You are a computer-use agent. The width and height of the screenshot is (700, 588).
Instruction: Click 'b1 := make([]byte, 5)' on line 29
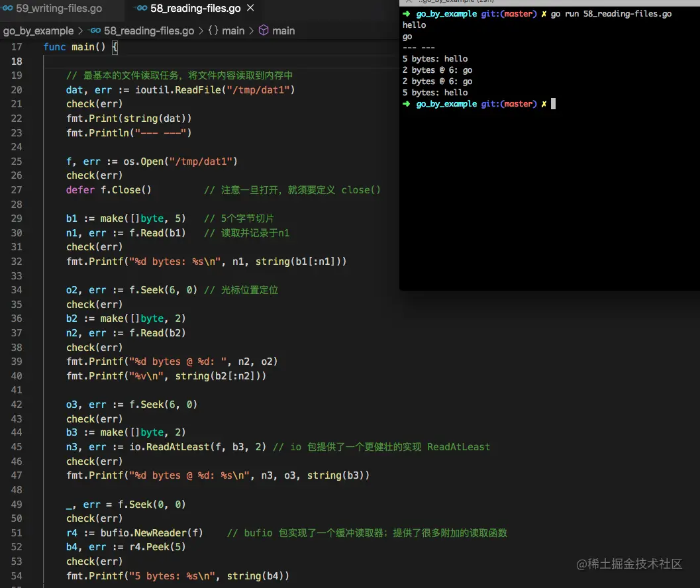(126, 219)
